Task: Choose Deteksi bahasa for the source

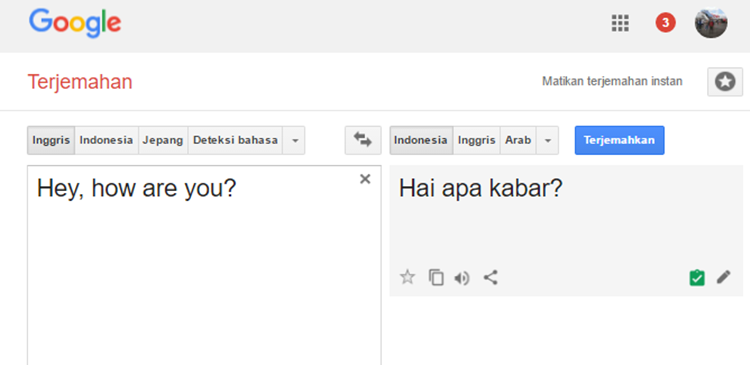Action: click(x=235, y=140)
